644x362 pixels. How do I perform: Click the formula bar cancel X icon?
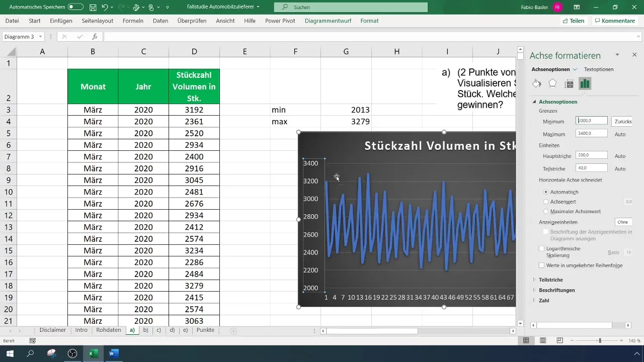point(64,37)
